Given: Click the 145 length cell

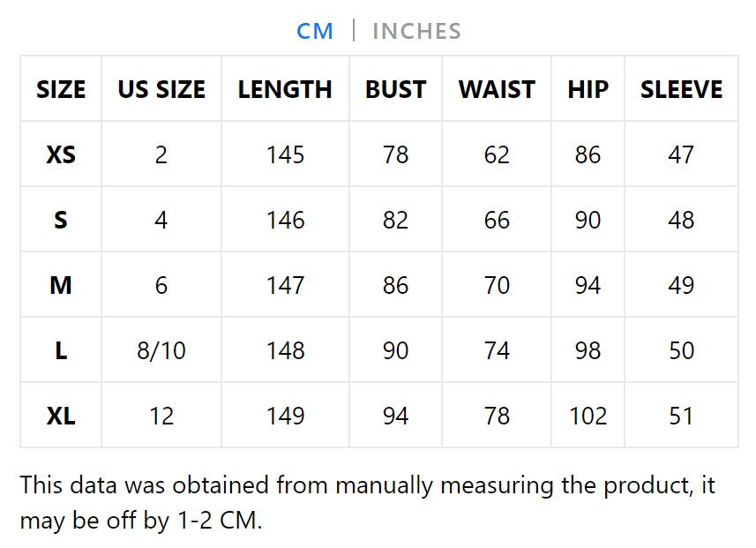Looking at the screenshot, I should coord(285,154).
